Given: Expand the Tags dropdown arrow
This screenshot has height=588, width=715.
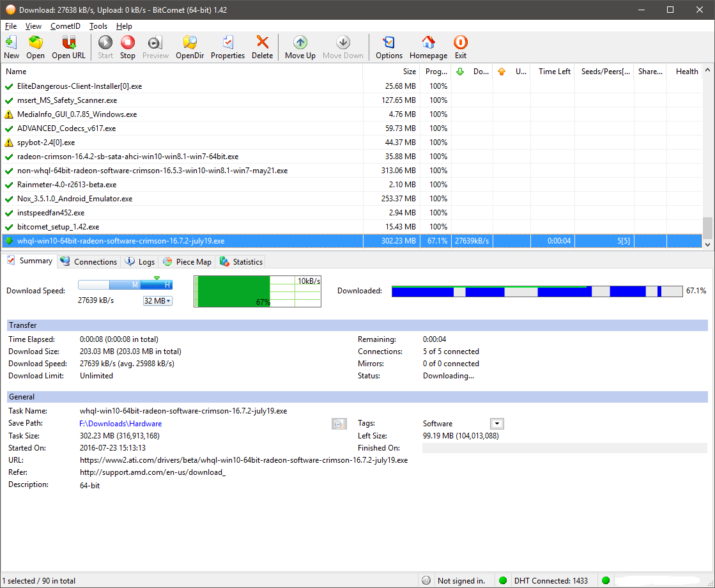Looking at the screenshot, I should click(x=497, y=424).
